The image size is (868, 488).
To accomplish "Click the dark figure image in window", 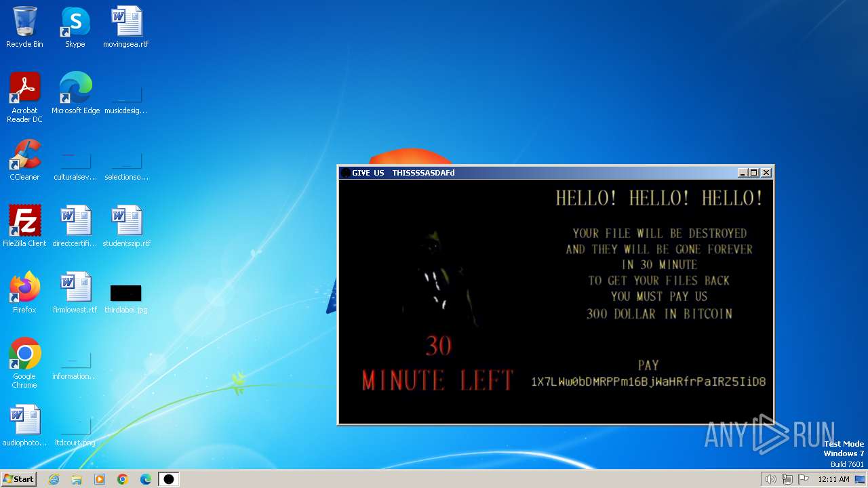I will (x=439, y=278).
